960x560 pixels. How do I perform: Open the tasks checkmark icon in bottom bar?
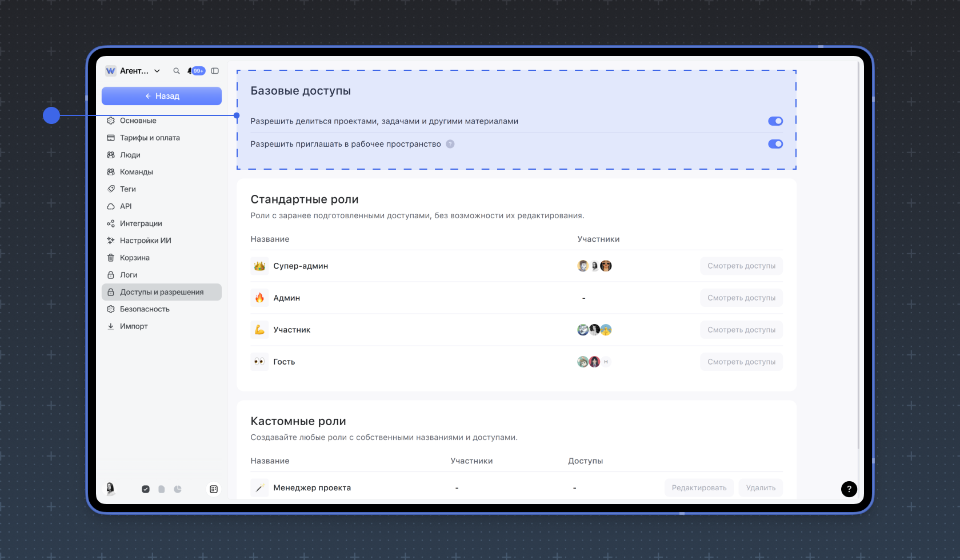146,489
